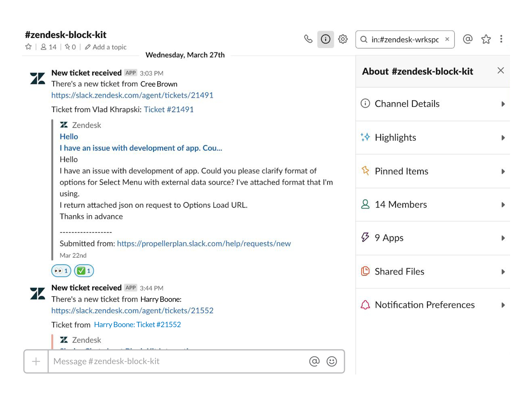Open the tickets/21491 URL link

pyautogui.click(x=132, y=95)
